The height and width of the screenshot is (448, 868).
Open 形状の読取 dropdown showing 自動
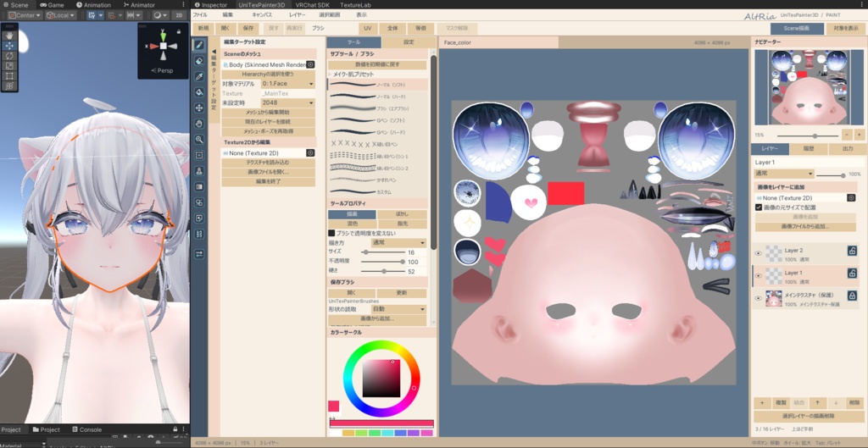point(398,309)
